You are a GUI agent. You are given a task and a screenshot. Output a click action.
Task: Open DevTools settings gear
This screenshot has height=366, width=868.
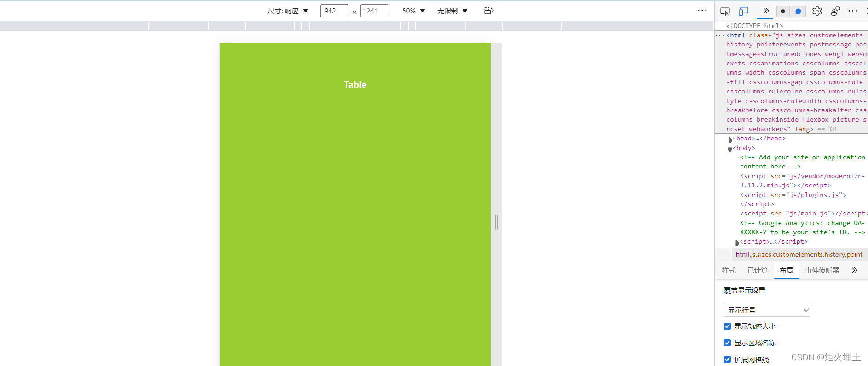point(817,11)
